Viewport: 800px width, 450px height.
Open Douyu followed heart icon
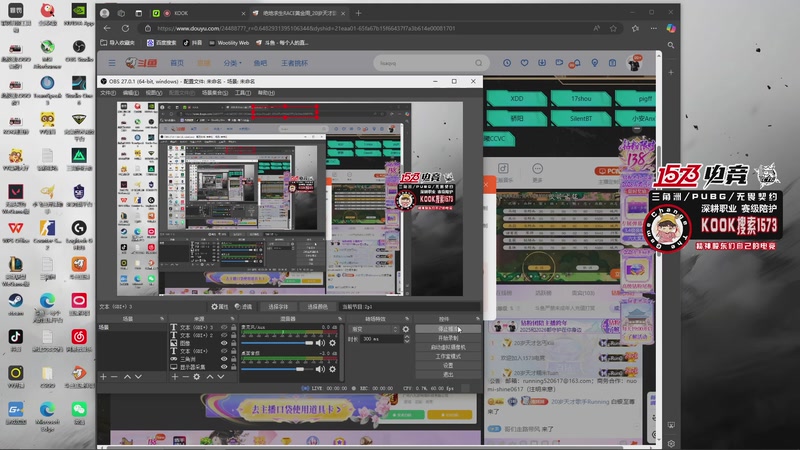524,63
